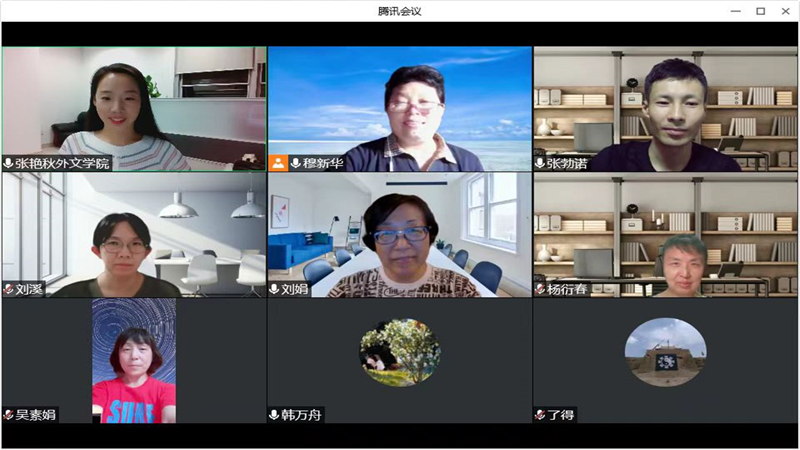The image size is (800, 450).
Task: Click the 吴素娟 name label
Action: coord(35,414)
